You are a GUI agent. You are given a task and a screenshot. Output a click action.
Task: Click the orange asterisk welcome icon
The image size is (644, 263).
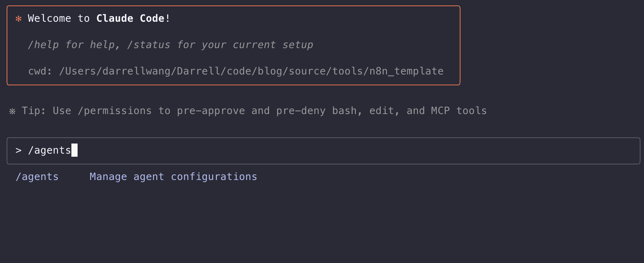(x=18, y=18)
